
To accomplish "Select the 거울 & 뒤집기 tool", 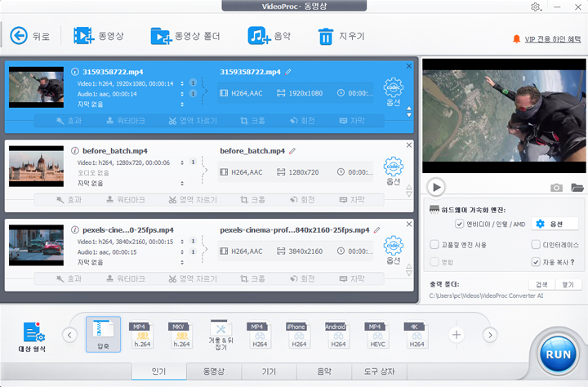I will pyautogui.click(x=220, y=335).
